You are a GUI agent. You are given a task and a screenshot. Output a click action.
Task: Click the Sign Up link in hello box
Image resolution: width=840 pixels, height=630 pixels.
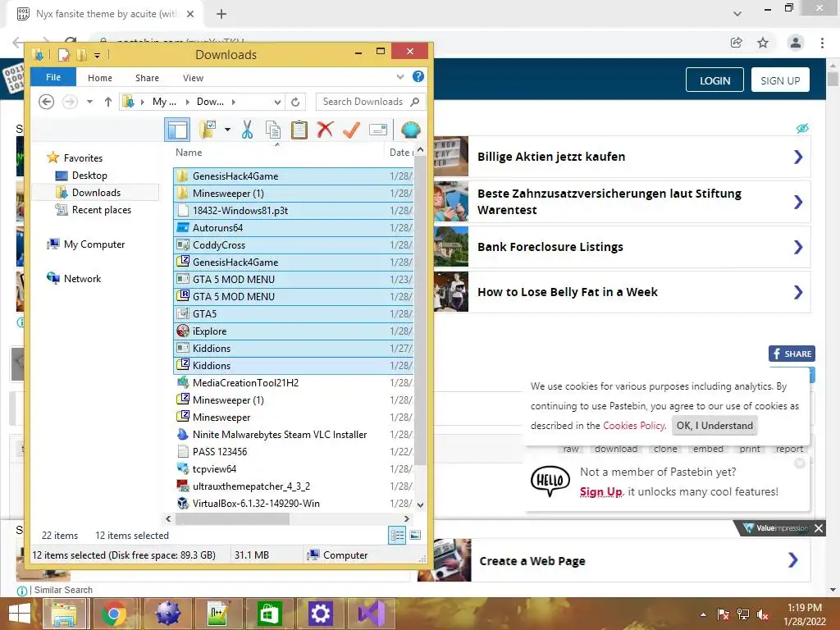pos(600,492)
